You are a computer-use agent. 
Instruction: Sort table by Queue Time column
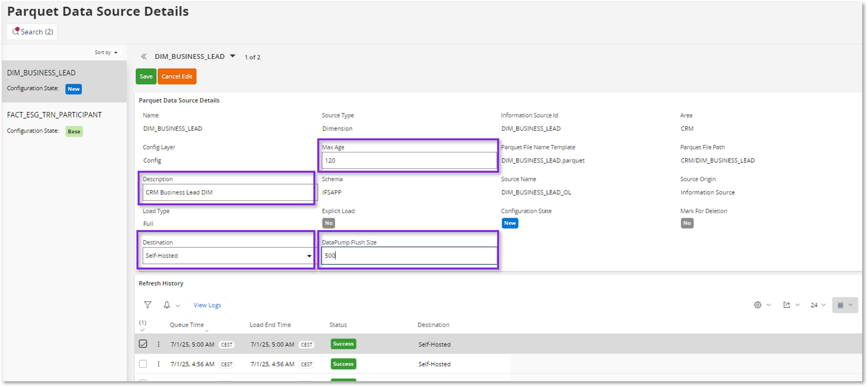click(x=187, y=325)
